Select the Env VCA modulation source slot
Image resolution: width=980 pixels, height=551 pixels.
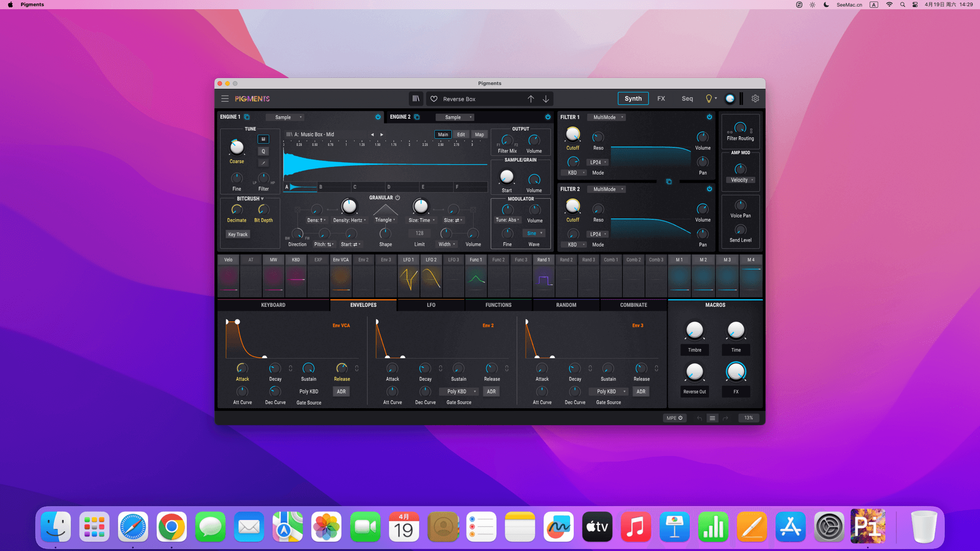[341, 276]
